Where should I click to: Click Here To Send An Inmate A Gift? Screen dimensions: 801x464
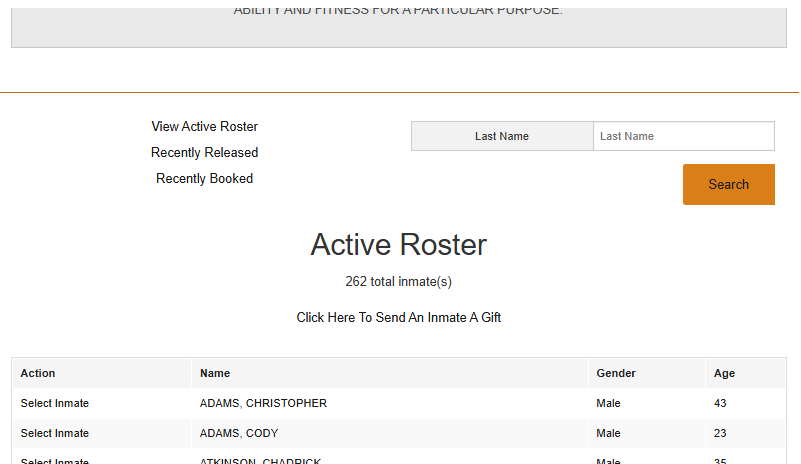[x=398, y=318]
